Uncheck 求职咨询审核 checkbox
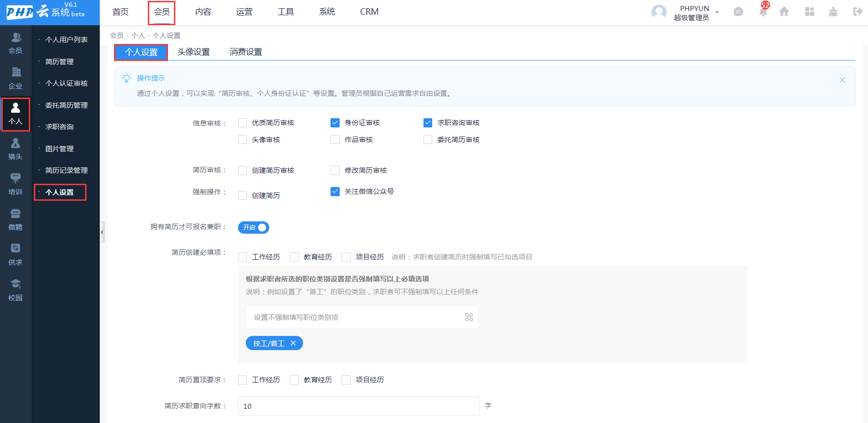 tap(428, 123)
